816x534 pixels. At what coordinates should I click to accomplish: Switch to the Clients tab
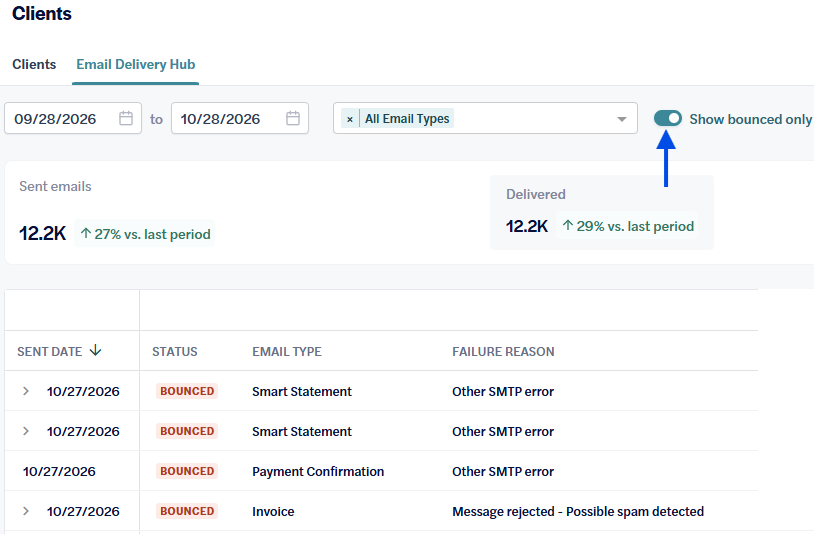click(34, 65)
